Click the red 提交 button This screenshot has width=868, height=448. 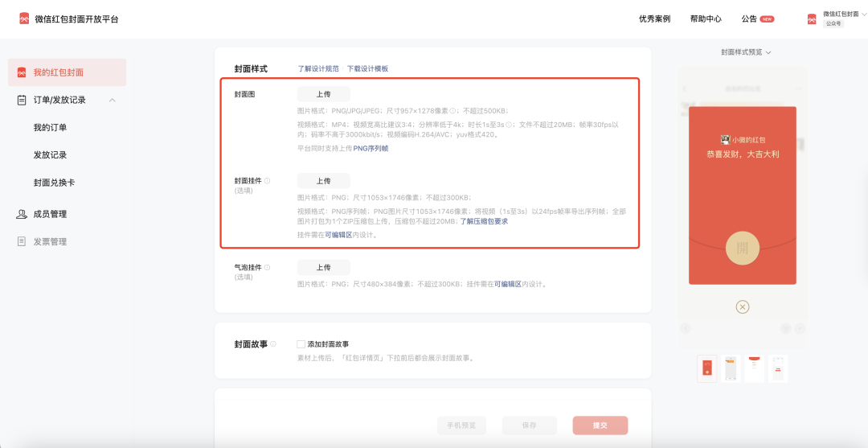[600, 425]
